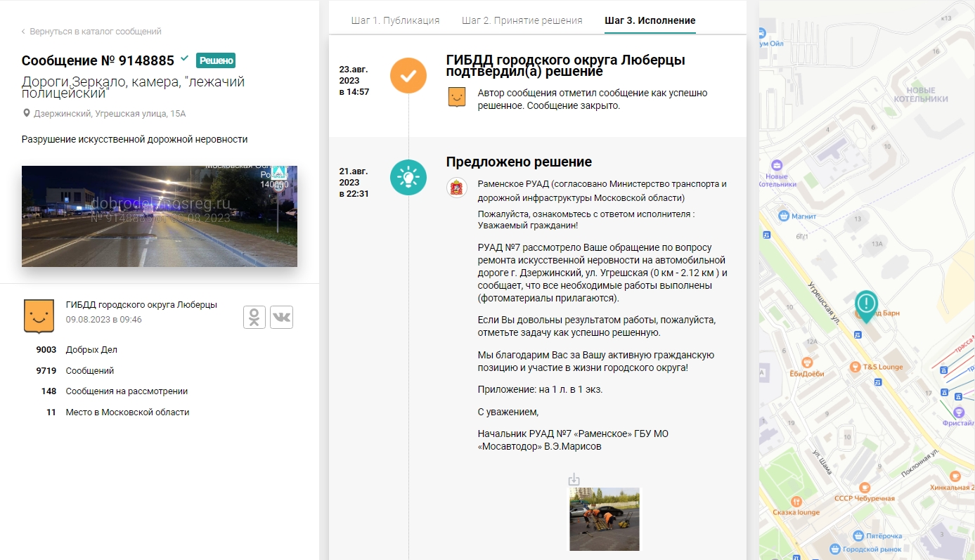Click the verified checkmark next to message number
This screenshot has width=975, height=560.
tap(184, 58)
